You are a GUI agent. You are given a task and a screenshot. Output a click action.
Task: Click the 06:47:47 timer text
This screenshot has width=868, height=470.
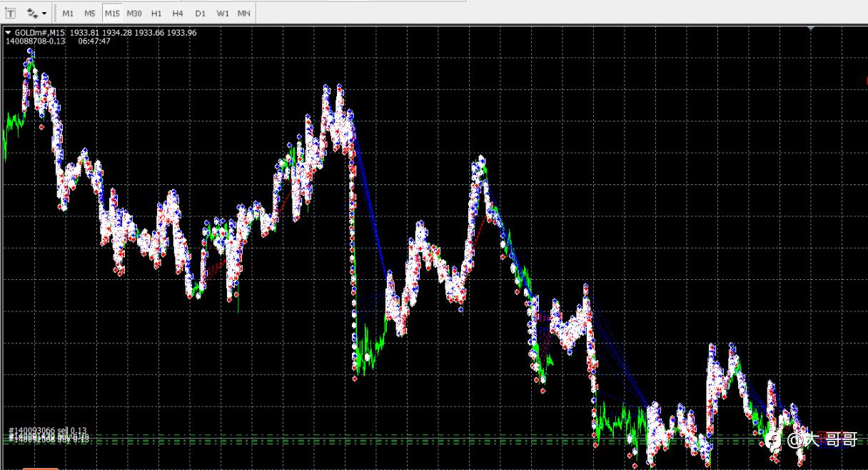pyautogui.click(x=94, y=41)
